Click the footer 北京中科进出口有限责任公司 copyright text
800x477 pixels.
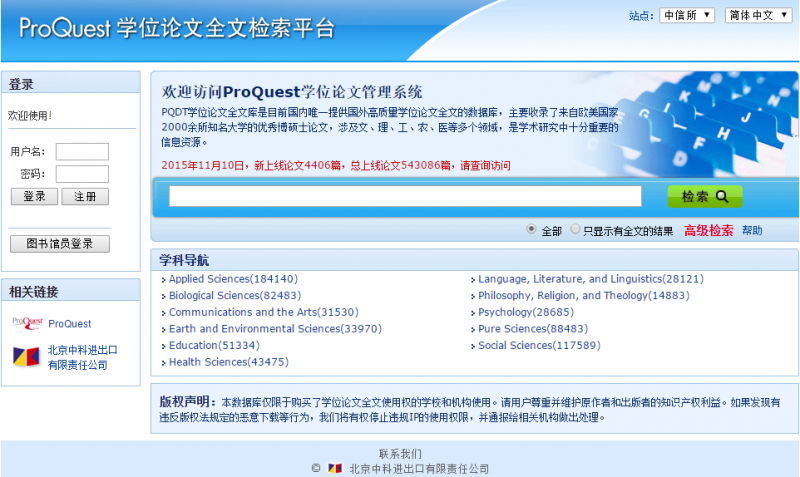(419, 468)
